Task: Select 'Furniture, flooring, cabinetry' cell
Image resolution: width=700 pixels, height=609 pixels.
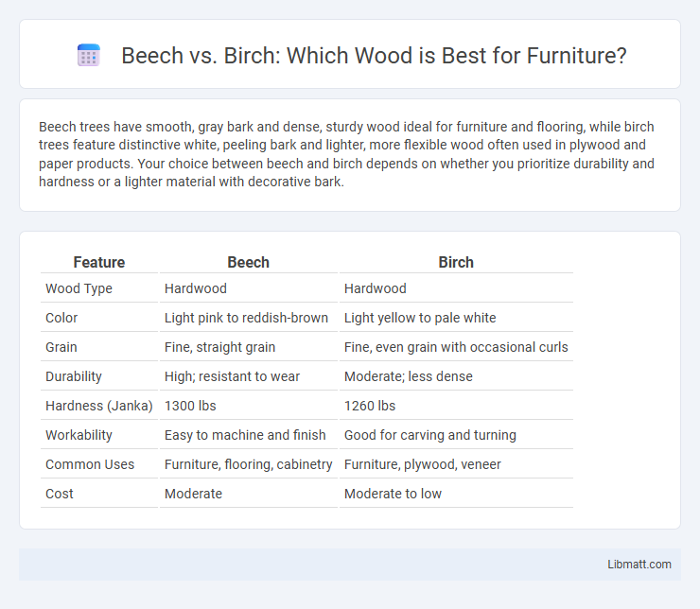Action: (248, 464)
